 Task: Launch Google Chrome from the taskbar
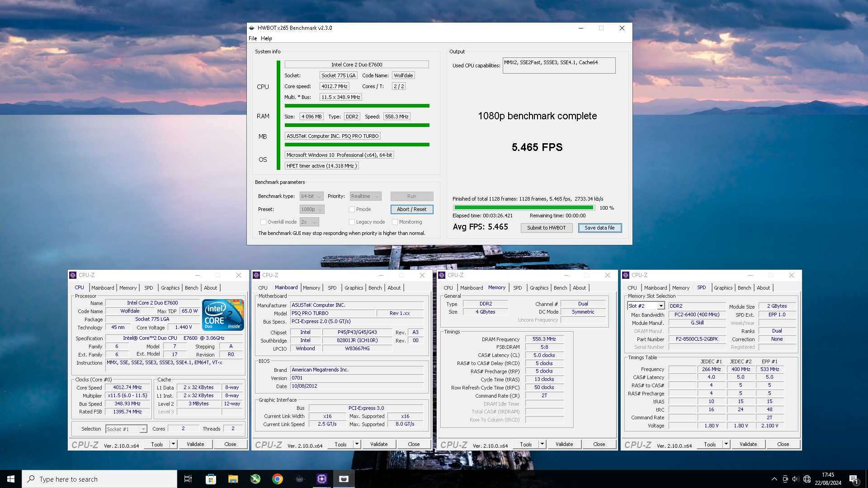tap(278, 479)
